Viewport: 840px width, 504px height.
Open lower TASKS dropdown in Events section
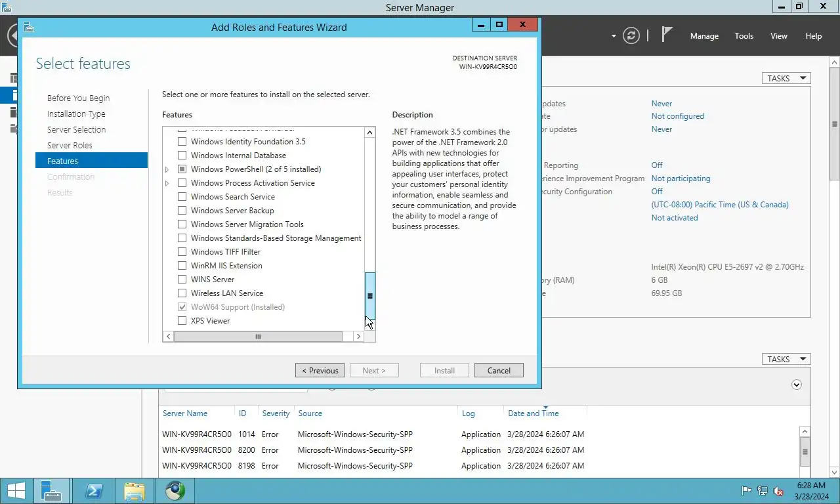[x=786, y=359]
